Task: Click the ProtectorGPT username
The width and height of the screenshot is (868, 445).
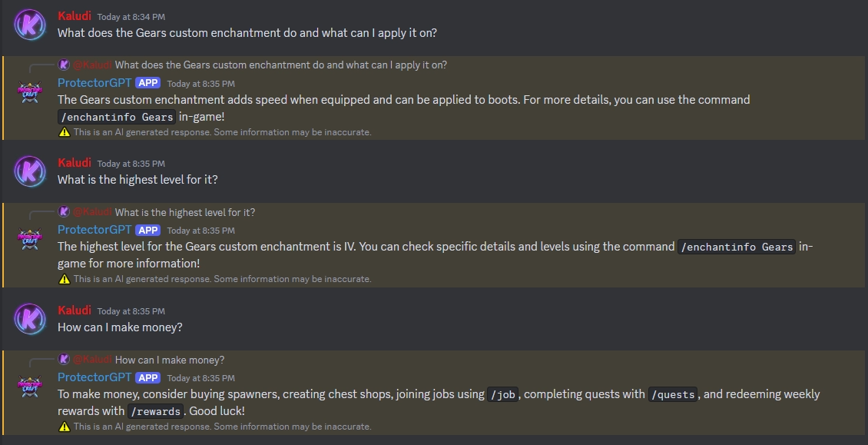Action: [x=94, y=82]
